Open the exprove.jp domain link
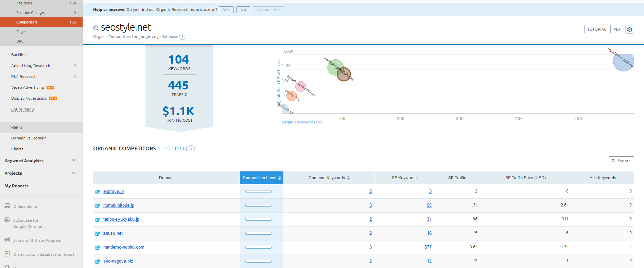This screenshot has height=268, width=644. 114,191
